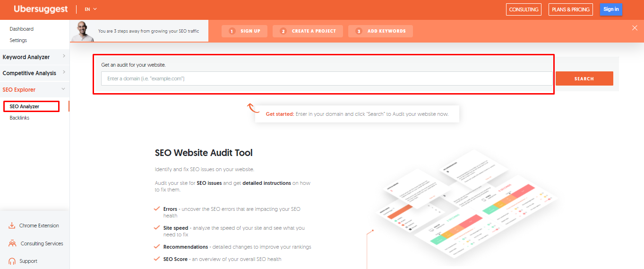Click the Consulting Services people icon
The image size is (644, 269).
coord(12,243)
